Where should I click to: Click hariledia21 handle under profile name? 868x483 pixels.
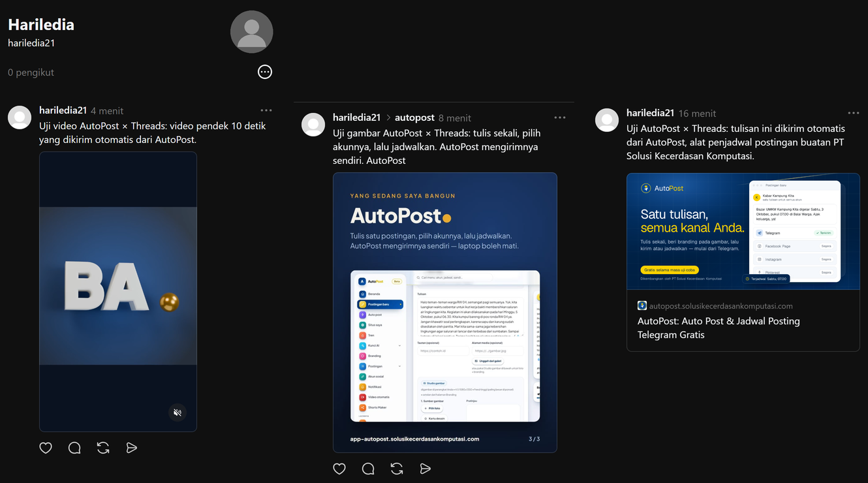[31, 43]
